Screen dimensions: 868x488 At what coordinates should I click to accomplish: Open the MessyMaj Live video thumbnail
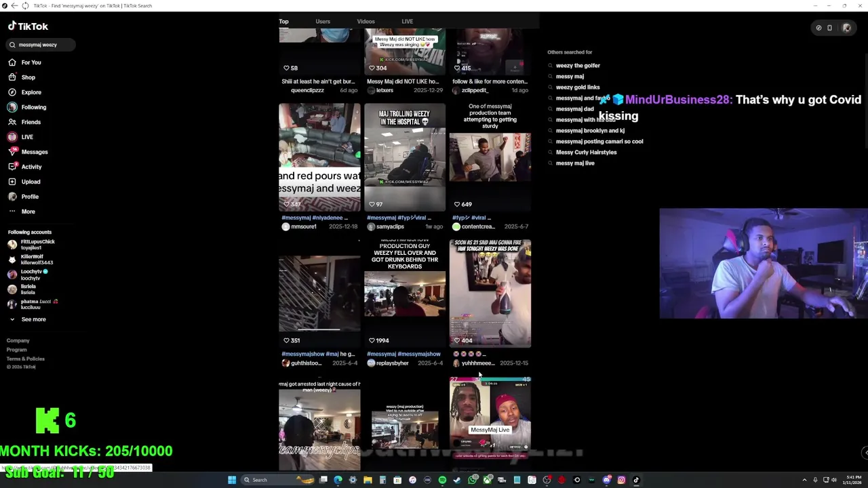pyautogui.click(x=490, y=424)
